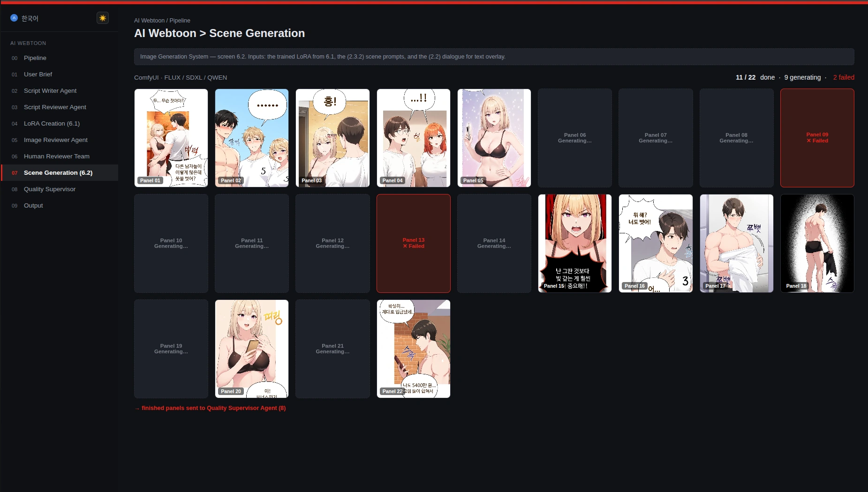
Task: Go to User Brief
Action: point(60,75)
